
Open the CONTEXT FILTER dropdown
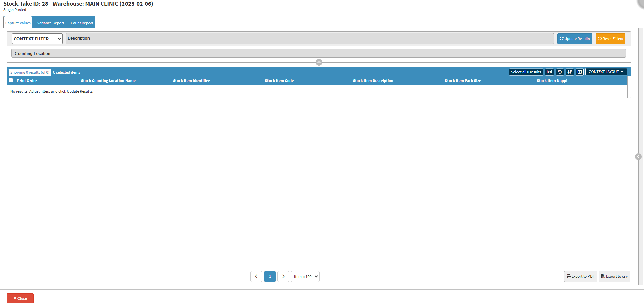[x=37, y=39]
